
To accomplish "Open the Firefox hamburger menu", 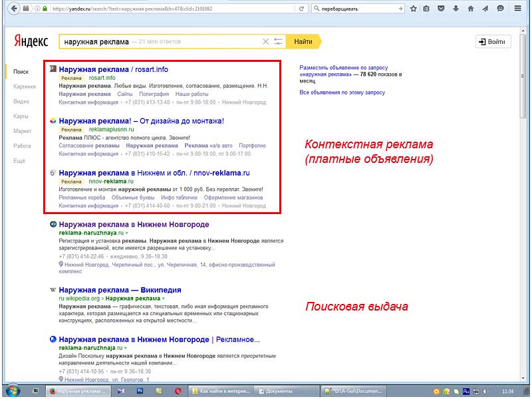I will [518, 9].
